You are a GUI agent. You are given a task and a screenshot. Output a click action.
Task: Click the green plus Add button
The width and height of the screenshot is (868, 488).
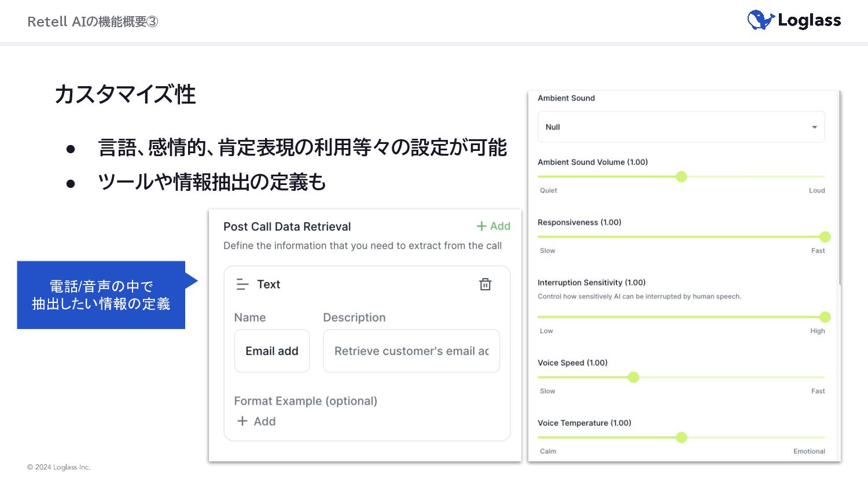tap(493, 226)
